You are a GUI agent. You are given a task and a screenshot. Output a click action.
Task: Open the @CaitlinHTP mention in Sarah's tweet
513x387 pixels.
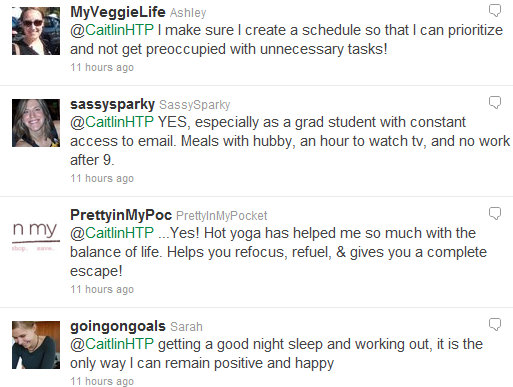click(112, 344)
